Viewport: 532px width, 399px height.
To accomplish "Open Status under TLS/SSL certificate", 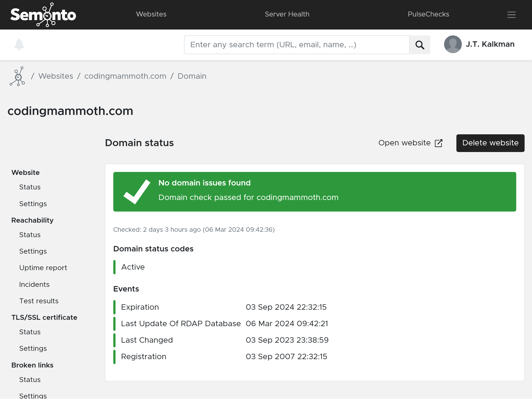I will pyautogui.click(x=30, y=332).
